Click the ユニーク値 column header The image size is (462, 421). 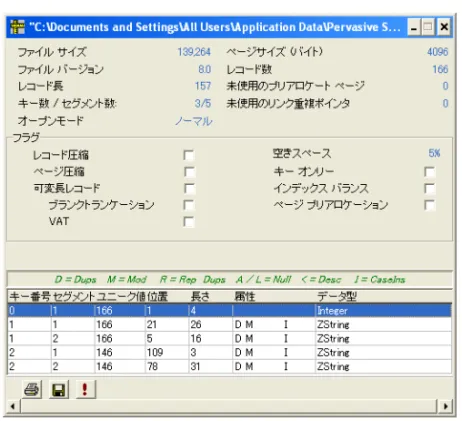[121, 296]
